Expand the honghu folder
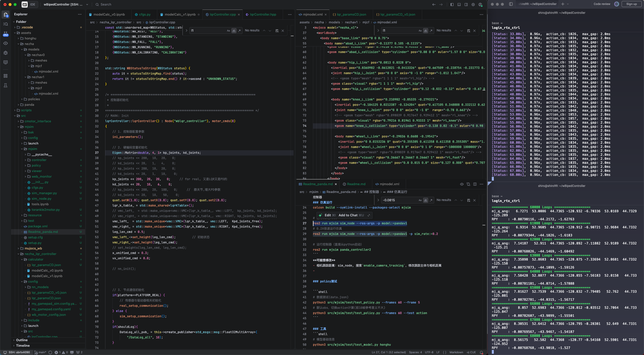Viewport: 644px width, 355px height. (x=30, y=38)
